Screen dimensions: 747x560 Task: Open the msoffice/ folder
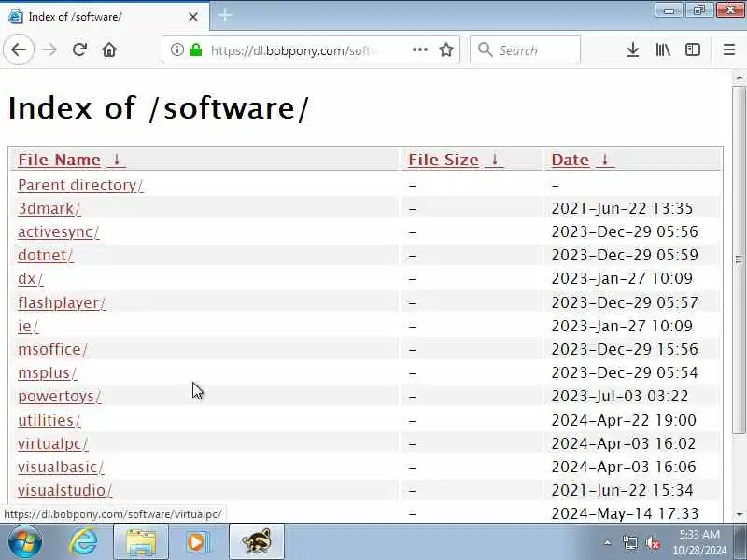53,349
